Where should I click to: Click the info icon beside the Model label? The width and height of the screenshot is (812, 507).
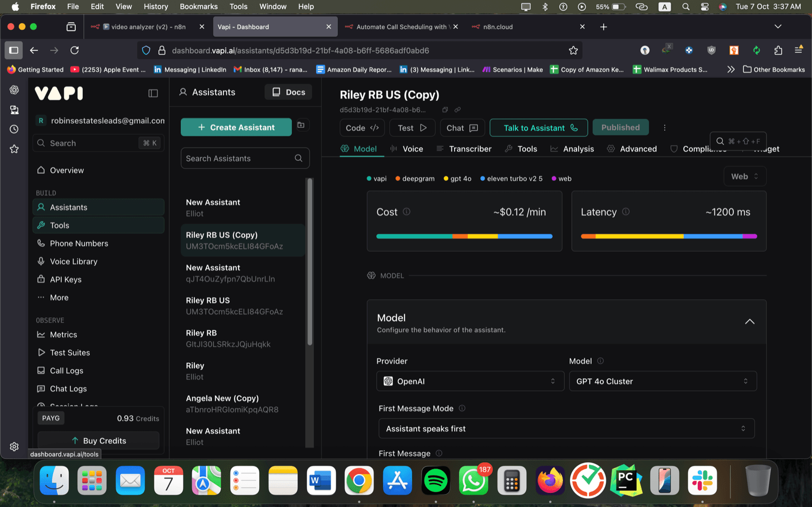pos(600,361)
